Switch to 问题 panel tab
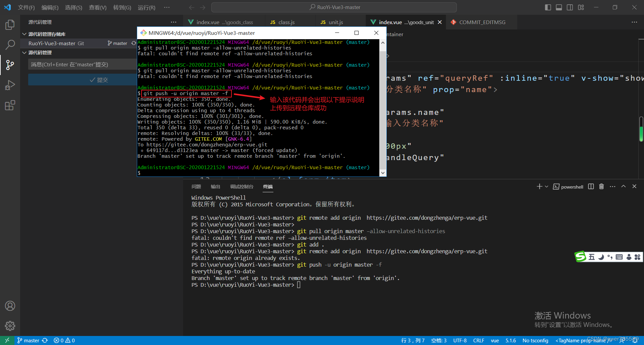Screen dimensions: 644x345 click(x=196, y=187)
